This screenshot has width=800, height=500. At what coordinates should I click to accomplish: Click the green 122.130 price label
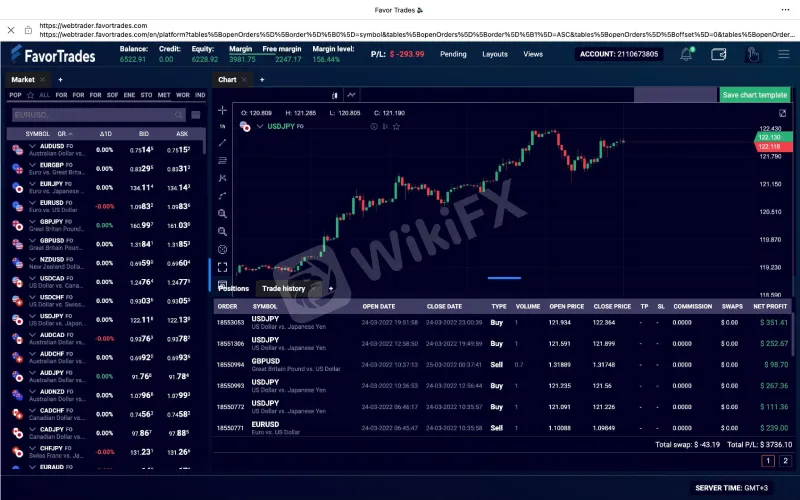(773, 137)
